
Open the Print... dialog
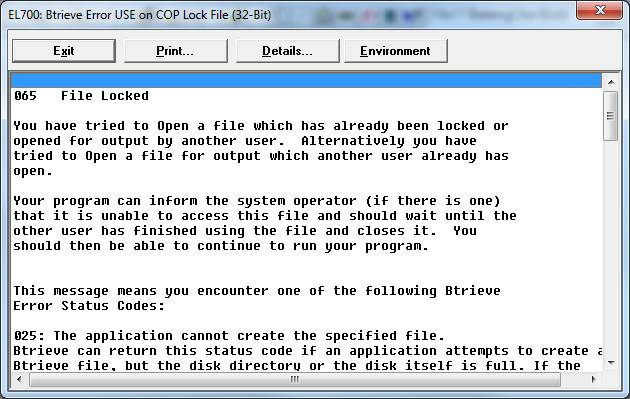point(176,51)
